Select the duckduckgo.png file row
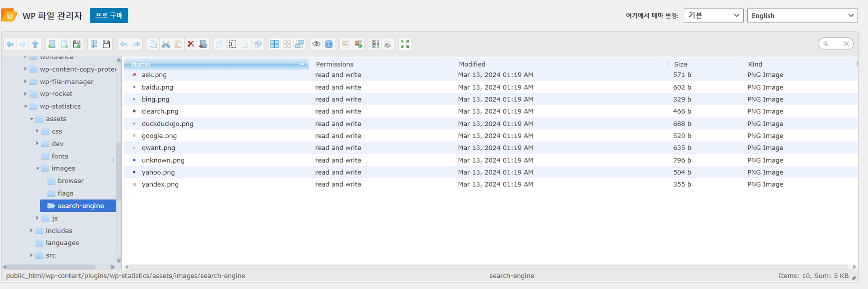The width and height of the screenshot is (868, 289). click(x=491, y=123)
